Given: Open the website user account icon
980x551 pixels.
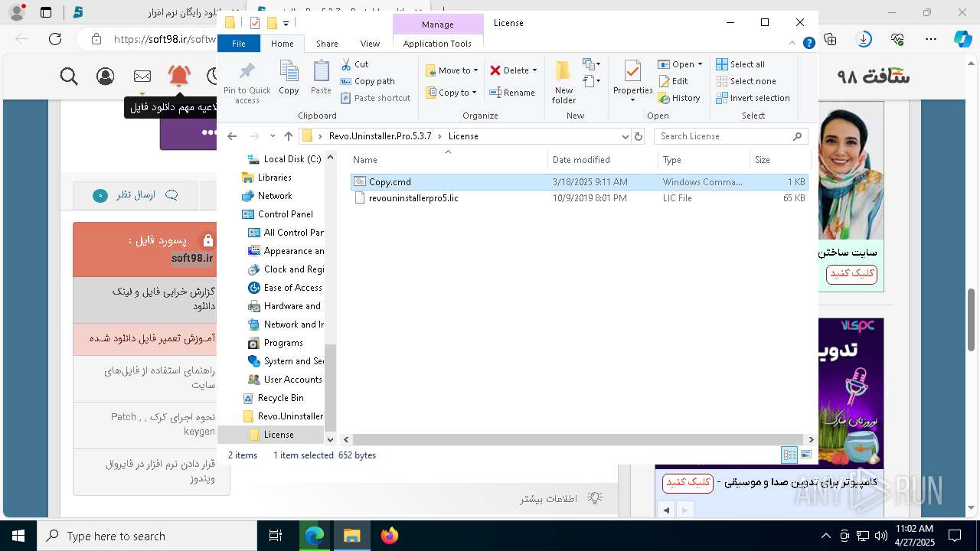Looking at the screenshot, I should click(106, 76).
